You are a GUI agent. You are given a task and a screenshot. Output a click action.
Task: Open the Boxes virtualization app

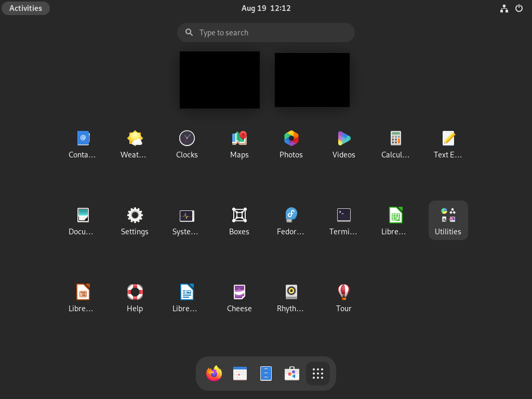(239, 221)
